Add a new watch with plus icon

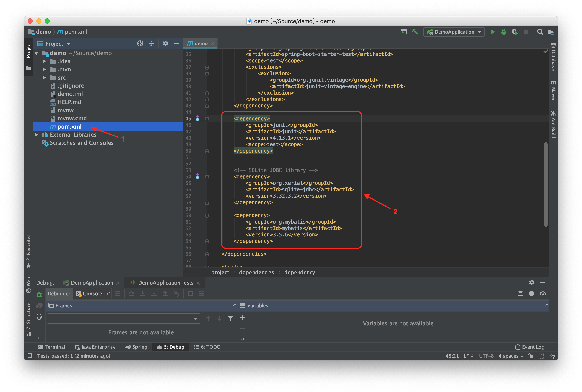[242, 318]
